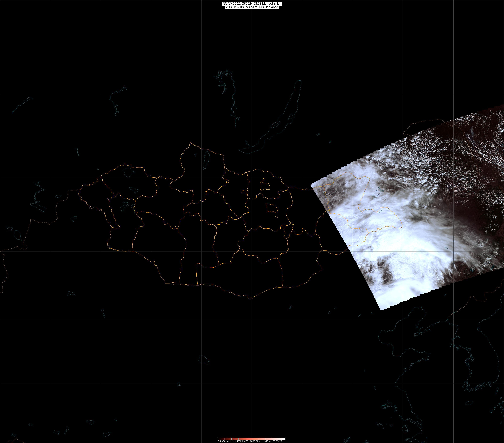This screenshot has height=443, width=504.
Task: Click the '-0.41W/(m^2.sr.um)' color bar label
Action: click(226, 441)
